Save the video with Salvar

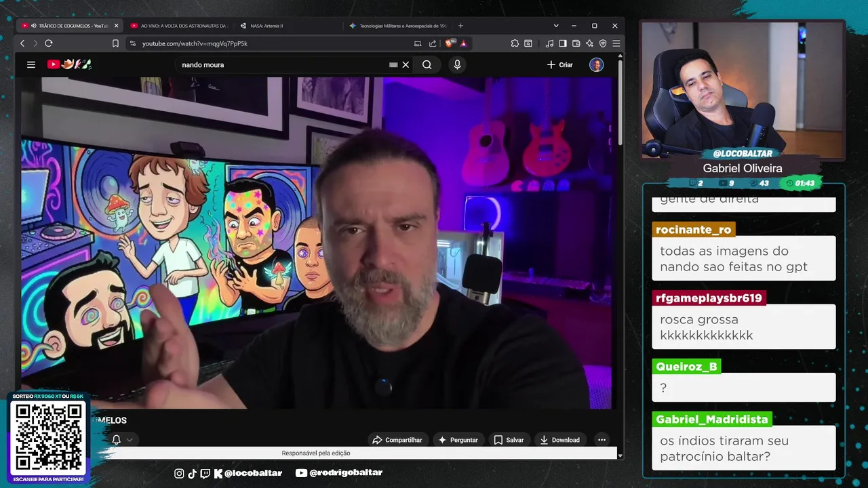tap(509, 440)
